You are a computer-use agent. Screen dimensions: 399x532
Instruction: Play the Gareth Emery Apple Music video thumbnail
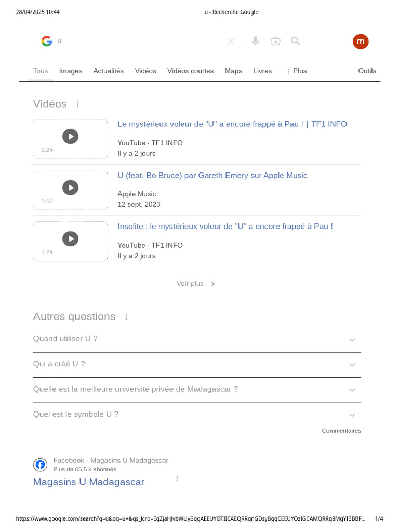(x=70, y=188)
